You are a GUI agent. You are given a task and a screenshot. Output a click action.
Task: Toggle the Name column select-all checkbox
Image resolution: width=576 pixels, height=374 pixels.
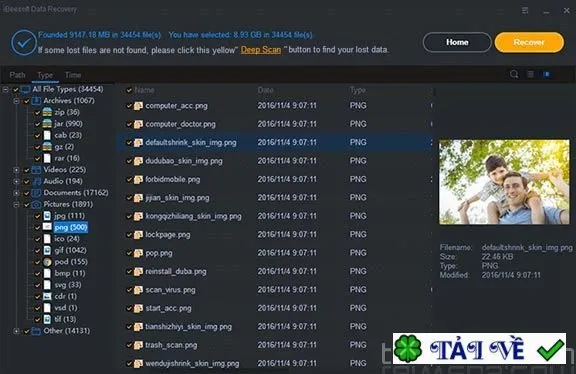pyautogui.click(x=129, y=90)
